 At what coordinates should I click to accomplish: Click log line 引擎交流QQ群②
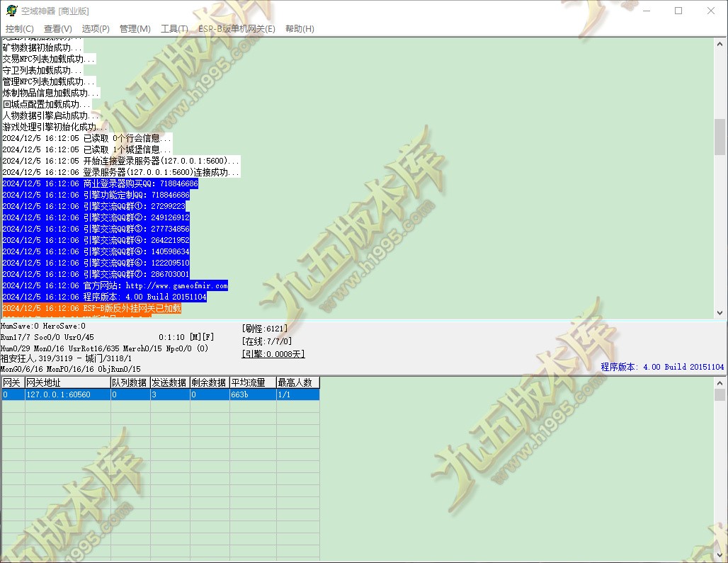coord(96,217)
